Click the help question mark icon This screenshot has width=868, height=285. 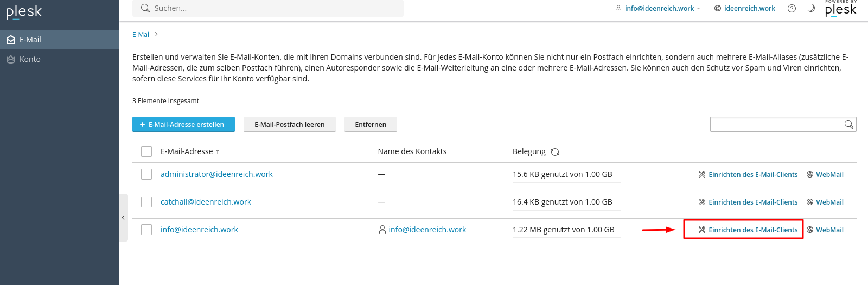click(x=792, y=8)
